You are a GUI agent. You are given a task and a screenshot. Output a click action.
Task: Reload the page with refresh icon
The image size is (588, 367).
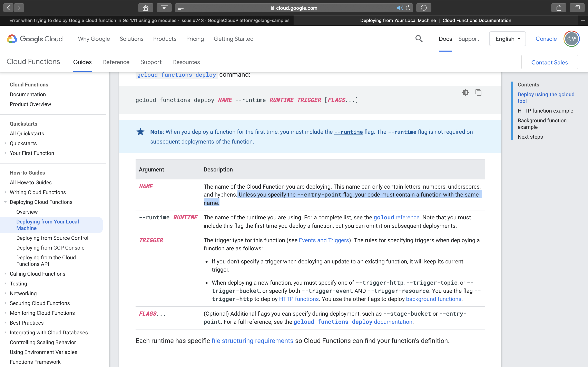(408, 8)
